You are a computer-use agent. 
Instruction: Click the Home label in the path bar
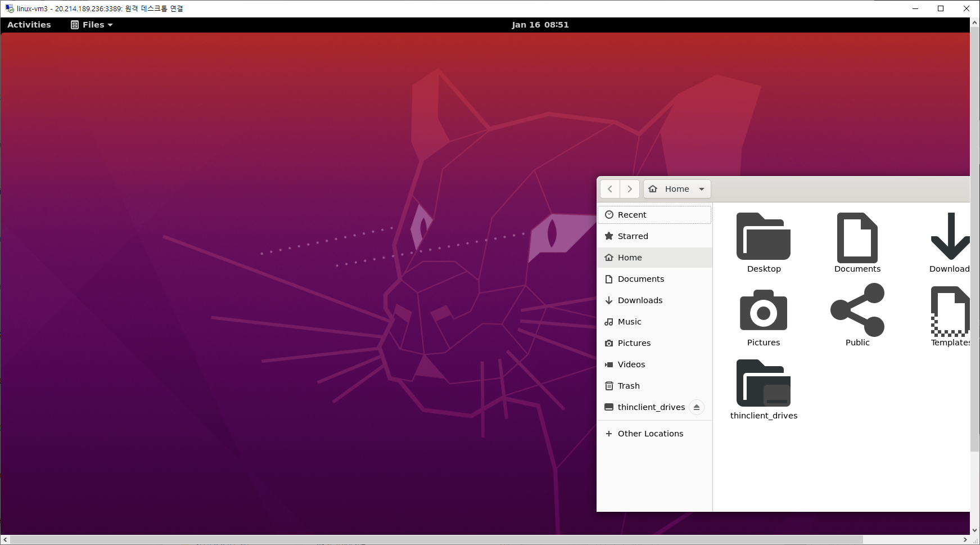click(x=677, y=189)
